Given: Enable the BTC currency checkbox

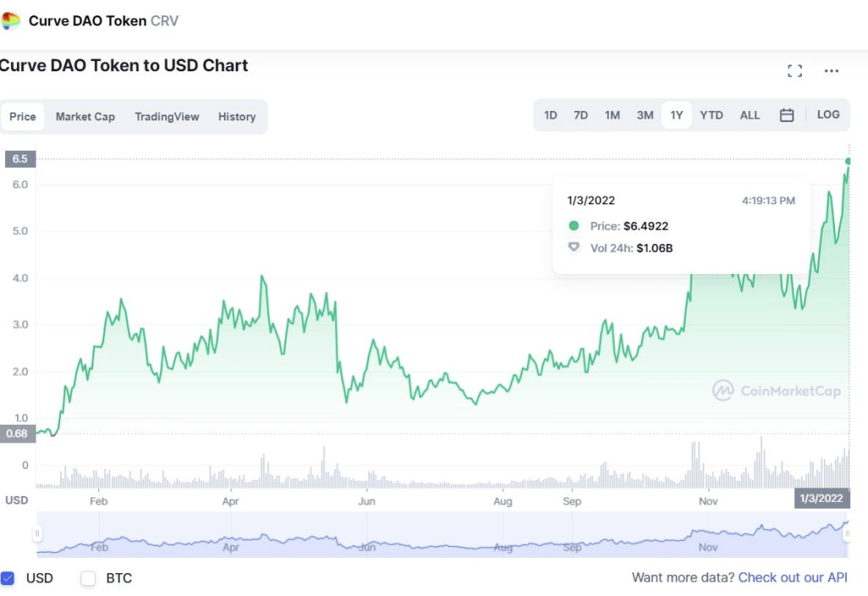Looking at the screenshot, I should (87, 578).
